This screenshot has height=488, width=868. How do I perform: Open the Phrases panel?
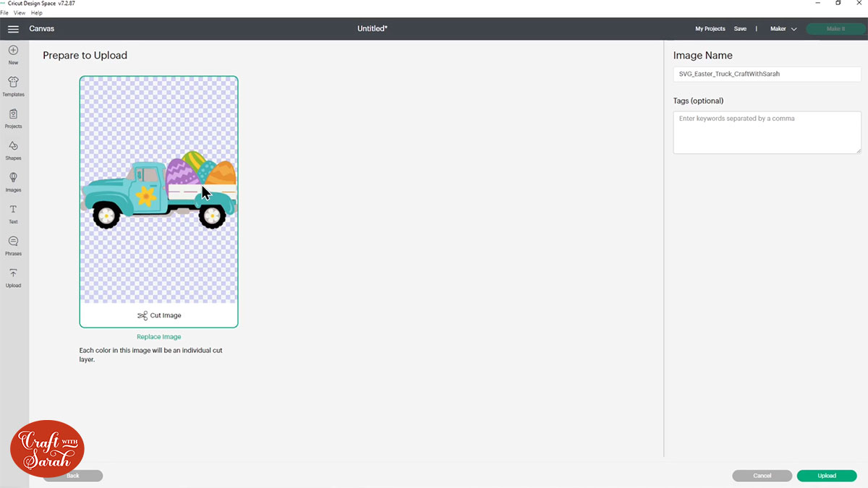click(13, 244)
